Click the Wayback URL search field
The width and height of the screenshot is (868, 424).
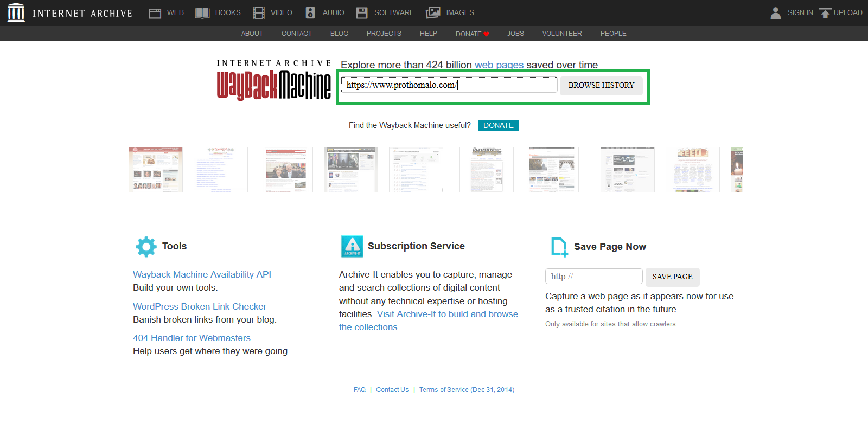pyautogui.click(x=449, y=85)
